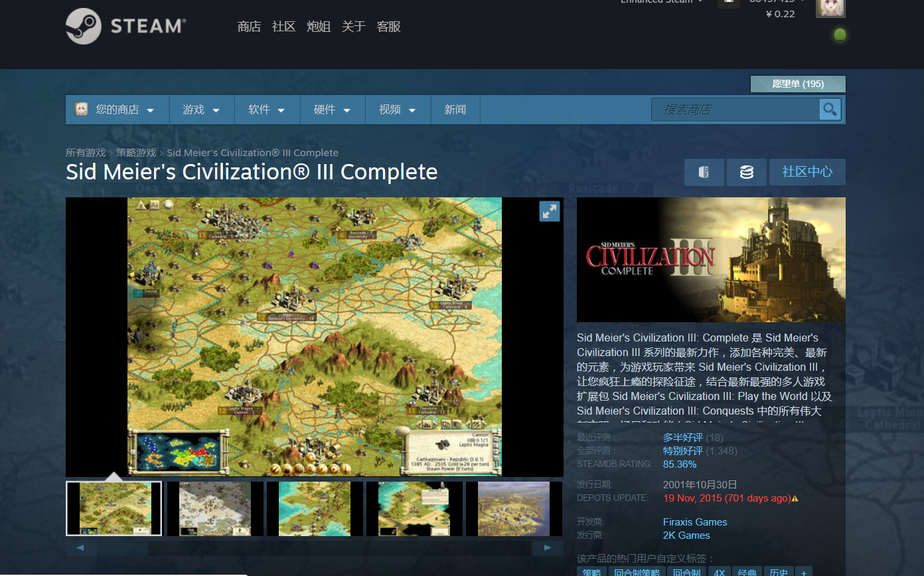
Task: Click the 85.36% SteamDB rating
Action: [x=680, y=464]
